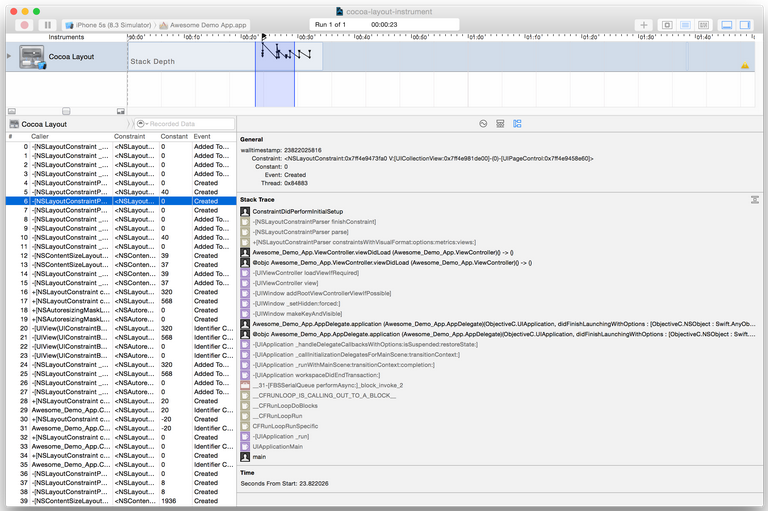Click the stack trace options icon
This screenshot has height=511, width=768.
755,200
